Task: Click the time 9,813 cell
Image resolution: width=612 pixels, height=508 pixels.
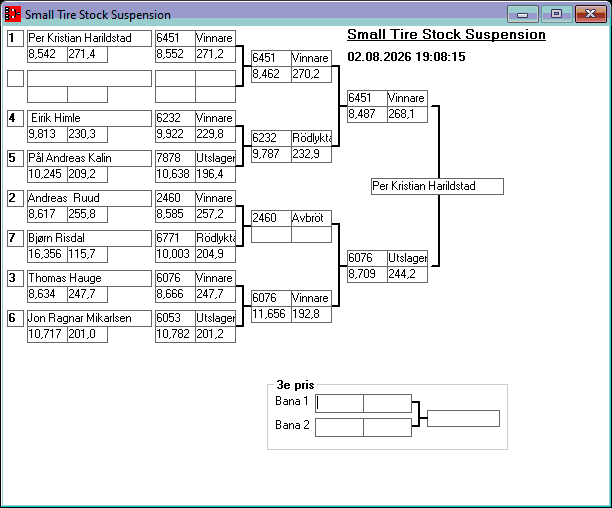Action: pyautogui.click(x=47, y=134)
